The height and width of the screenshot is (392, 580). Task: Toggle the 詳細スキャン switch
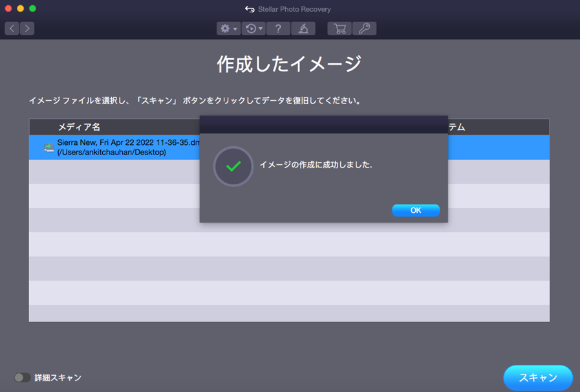coord(22,378)
